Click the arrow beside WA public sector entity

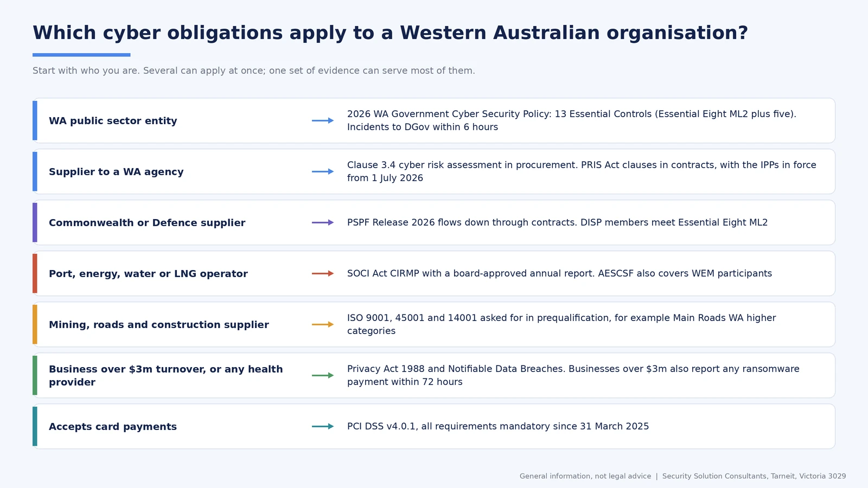tap(323, 120)
